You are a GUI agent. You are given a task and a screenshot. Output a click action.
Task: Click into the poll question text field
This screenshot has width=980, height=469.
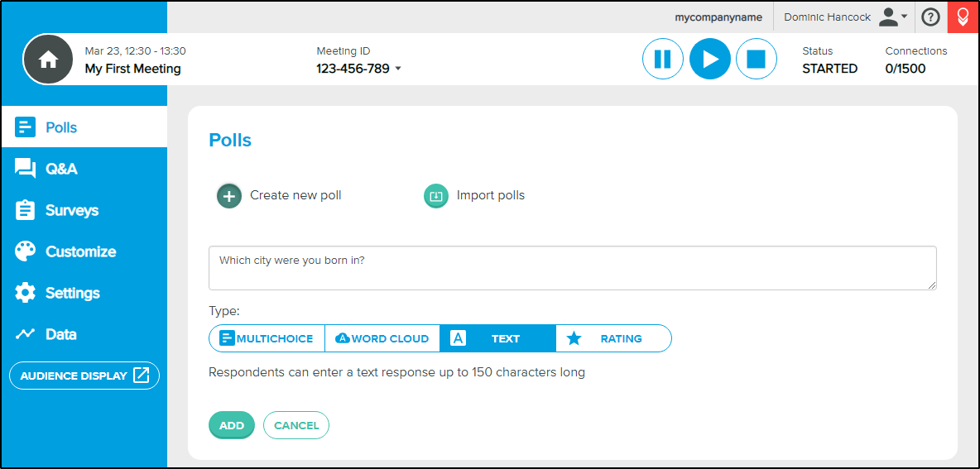(x=573, y=268)
